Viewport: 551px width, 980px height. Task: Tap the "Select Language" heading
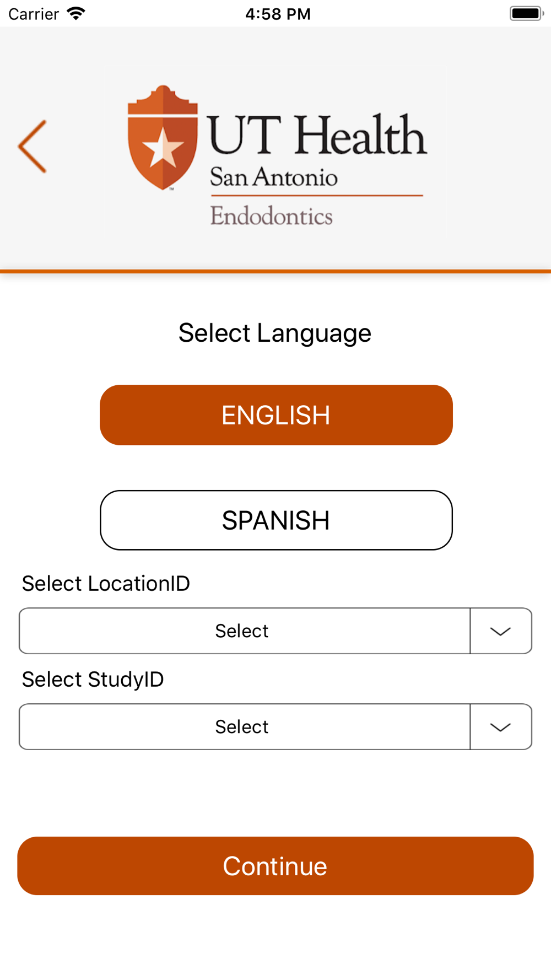pyautogui.click(x=275, y=333)
